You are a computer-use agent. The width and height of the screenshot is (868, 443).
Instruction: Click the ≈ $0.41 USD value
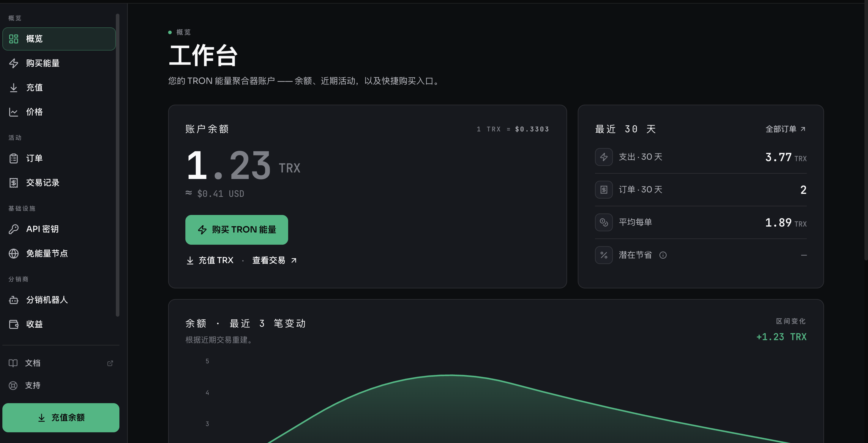point(215,194)
